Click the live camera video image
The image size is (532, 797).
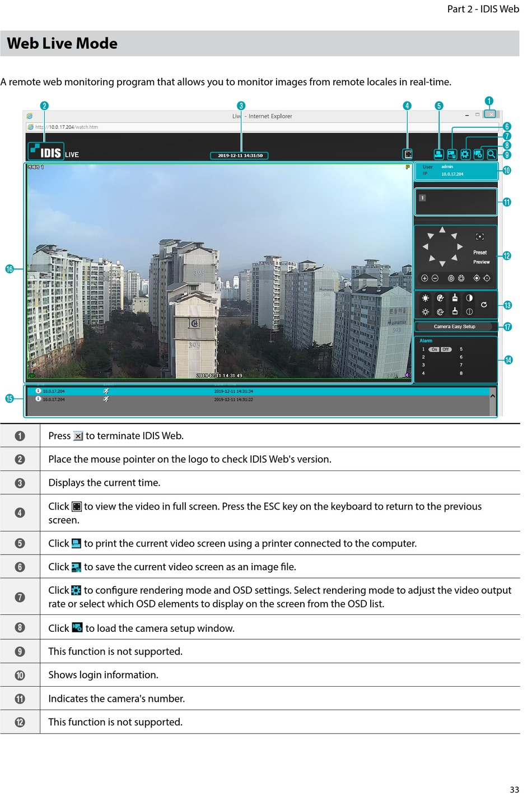[219, 272]
